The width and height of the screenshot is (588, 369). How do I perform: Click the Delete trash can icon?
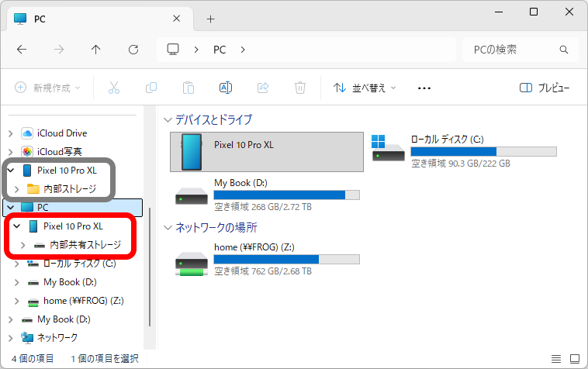[300, 88]
